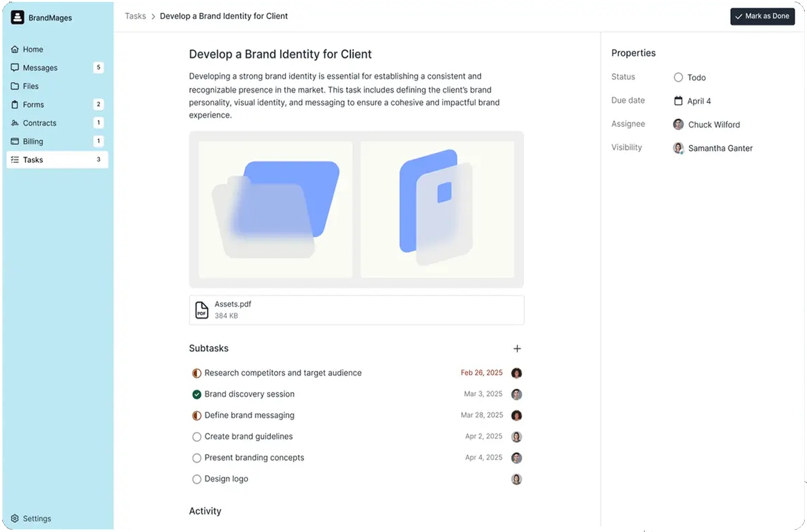Click the BrandMages logo icon
Image resolution: width=807 pixels, height=532 pixels.
click(17, 17)
